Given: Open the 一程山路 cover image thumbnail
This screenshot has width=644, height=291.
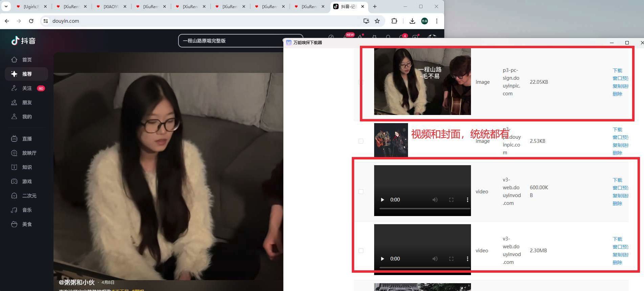Looking at the screenshot, I should [423, 81].
